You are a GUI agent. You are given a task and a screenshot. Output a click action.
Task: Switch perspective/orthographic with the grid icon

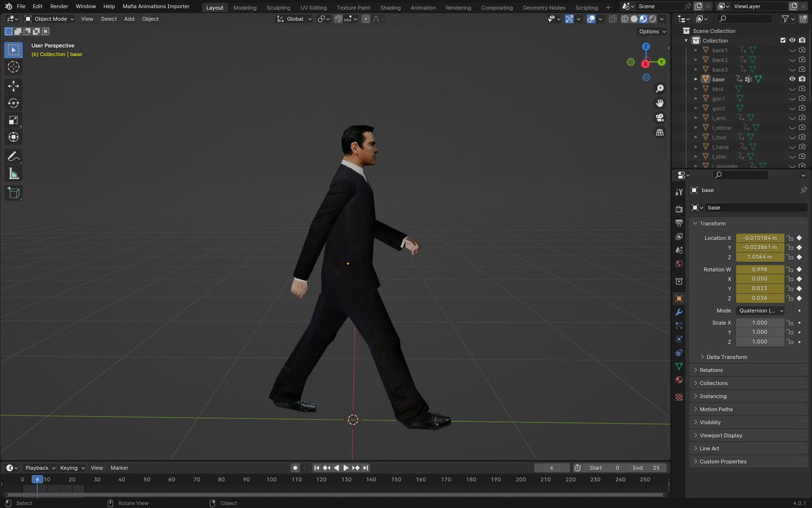click(660, 132)
